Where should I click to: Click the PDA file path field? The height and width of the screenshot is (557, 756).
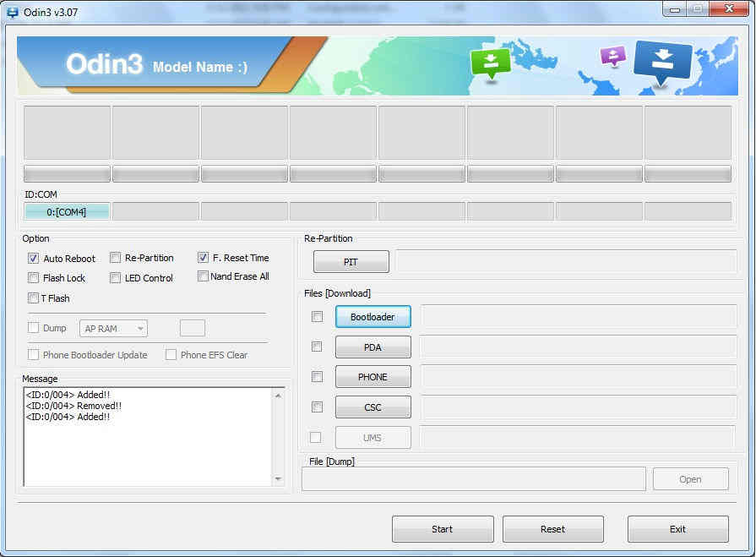[579, 347]
